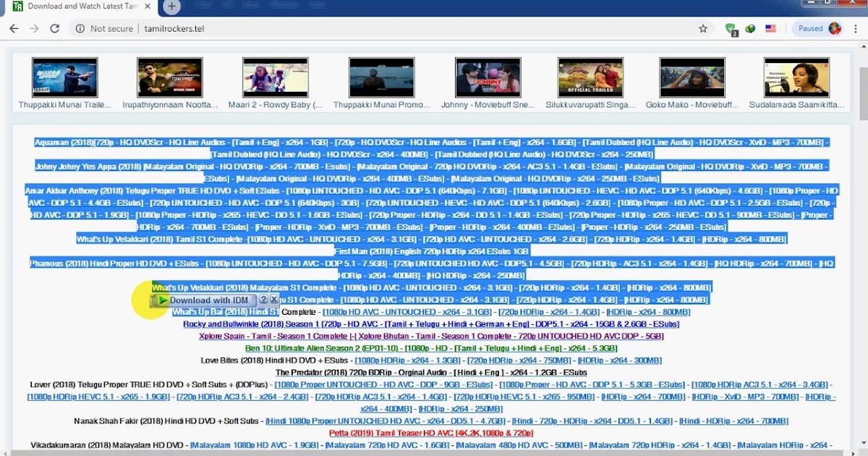Click the horizontal scrollbar at page bottom
The width and height of the screenshot is (868, 456).
[x=427, y=452]
